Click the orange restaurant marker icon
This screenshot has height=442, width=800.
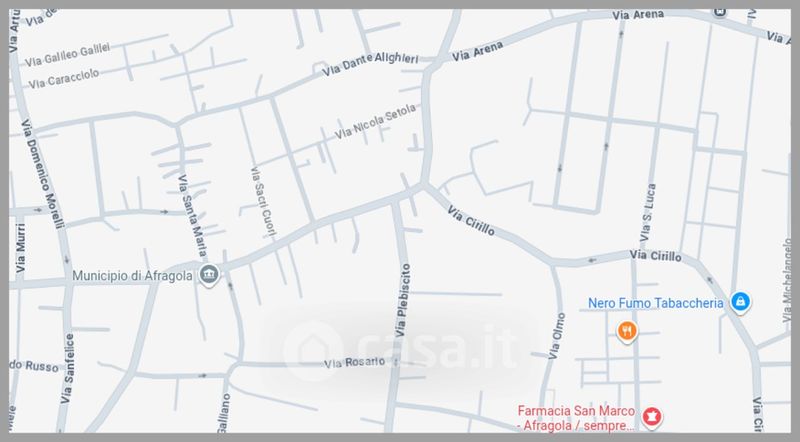627,332
